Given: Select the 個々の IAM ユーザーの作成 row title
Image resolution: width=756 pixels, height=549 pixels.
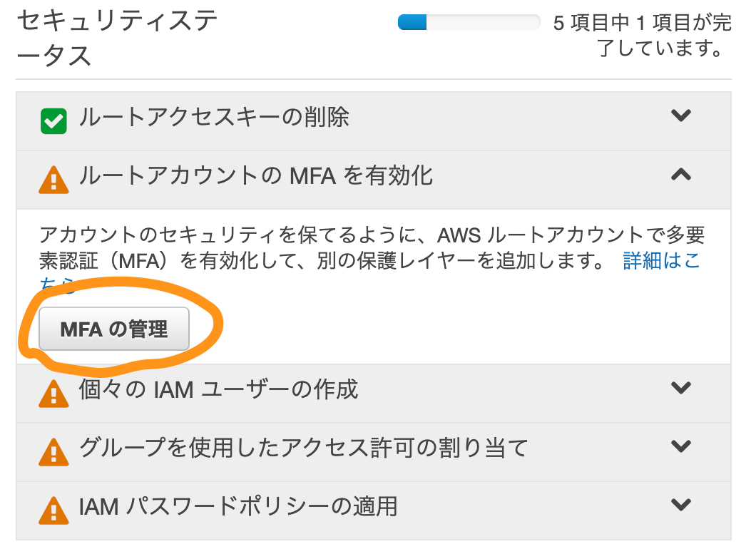Looking at the screenshot, I should click(x=218, y=389).
